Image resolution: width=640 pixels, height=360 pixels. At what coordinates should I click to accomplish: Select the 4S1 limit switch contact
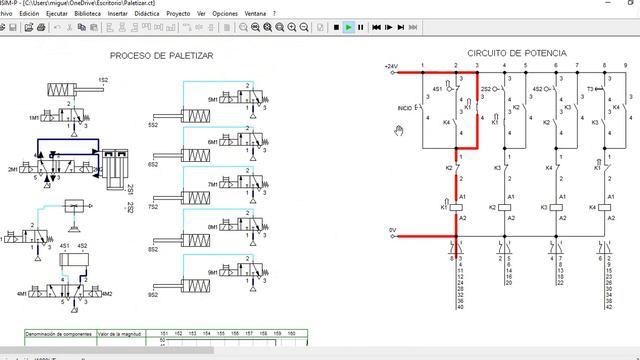click(453, 88)
